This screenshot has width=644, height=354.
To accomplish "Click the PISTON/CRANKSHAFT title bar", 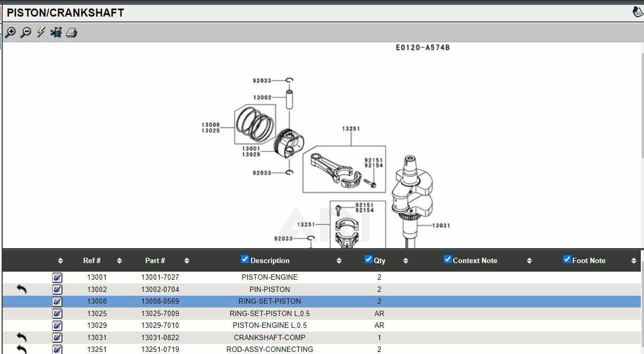I will [x=64, y=12].
